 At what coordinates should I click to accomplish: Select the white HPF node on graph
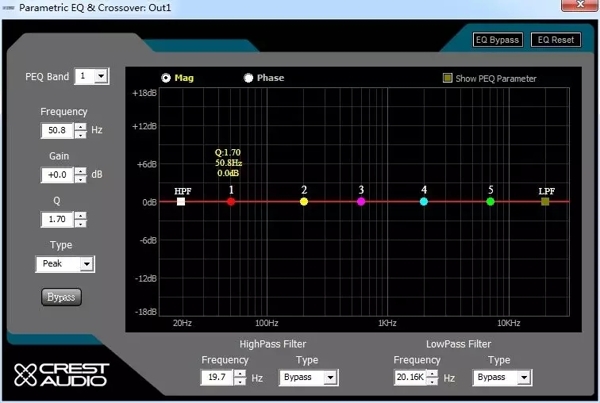[x=181, y=202]
